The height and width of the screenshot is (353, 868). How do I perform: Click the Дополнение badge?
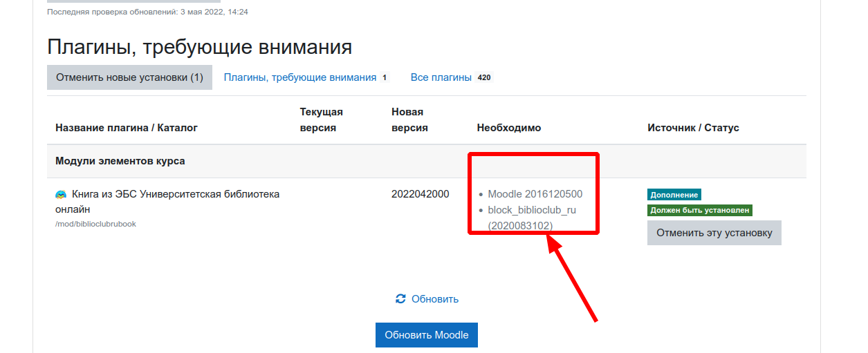(x=674, y=195)
